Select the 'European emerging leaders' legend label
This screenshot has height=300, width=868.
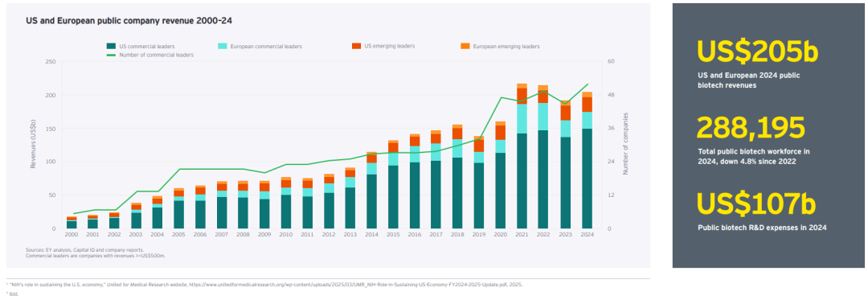tap(506, 47)
